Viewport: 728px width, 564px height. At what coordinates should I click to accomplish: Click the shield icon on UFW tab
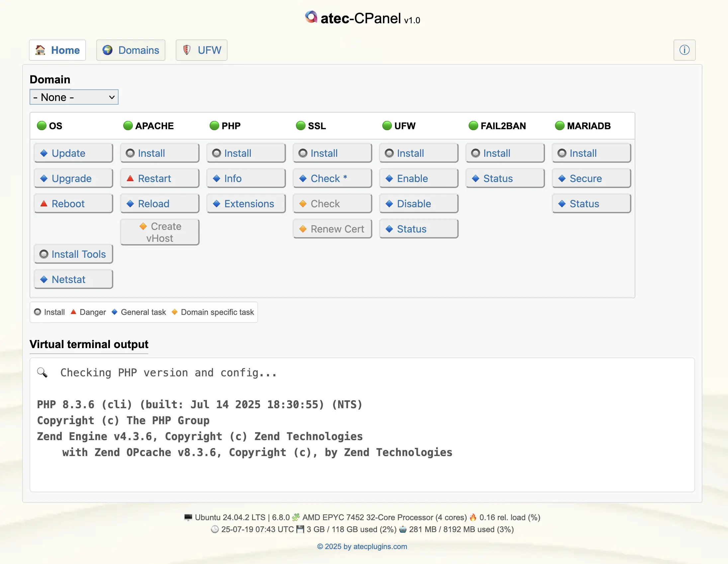click(187, 50)
